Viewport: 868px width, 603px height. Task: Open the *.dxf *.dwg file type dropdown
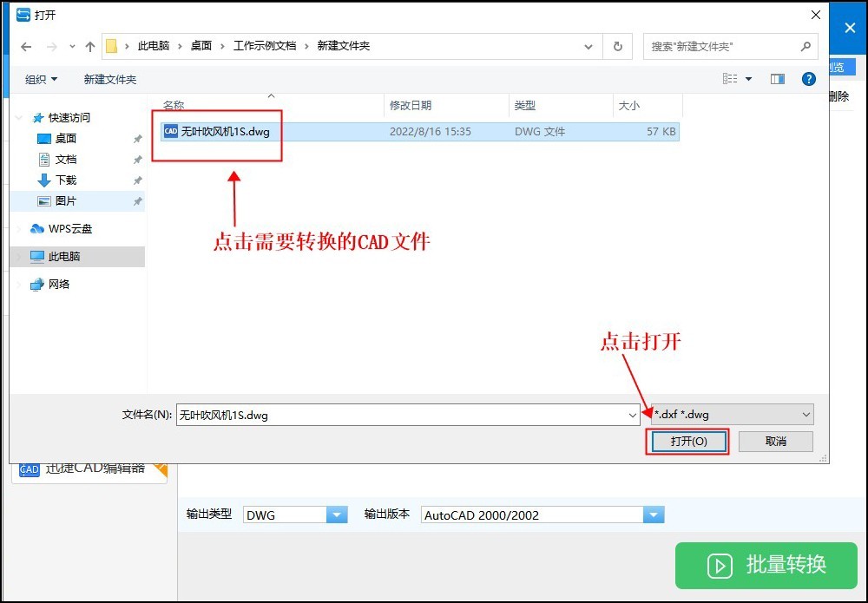[x=806, y=414]
